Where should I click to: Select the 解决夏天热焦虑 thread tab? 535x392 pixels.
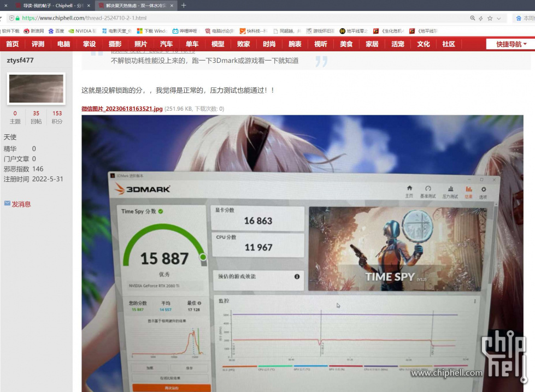pyautogui.click(x=136, y=5)
